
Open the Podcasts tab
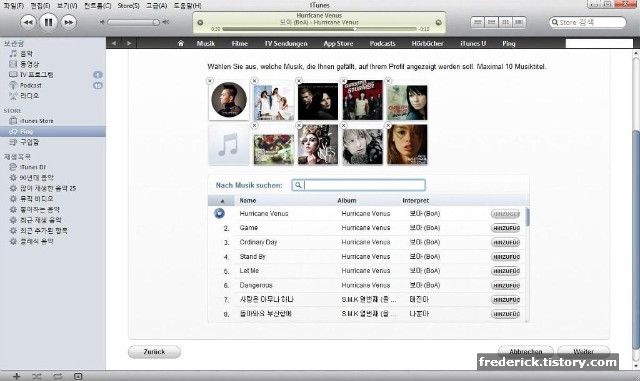point(382,43)
